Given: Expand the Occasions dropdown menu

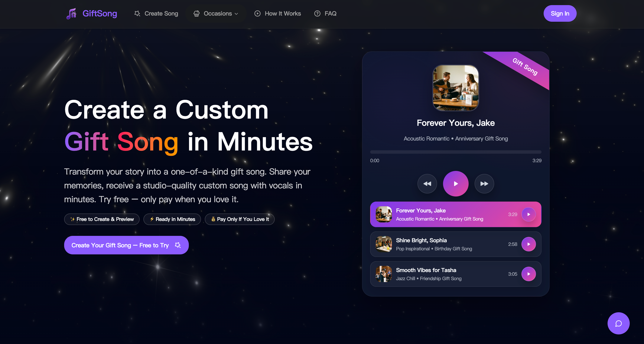Looking at the screenshot, I should tap(216, 13).
